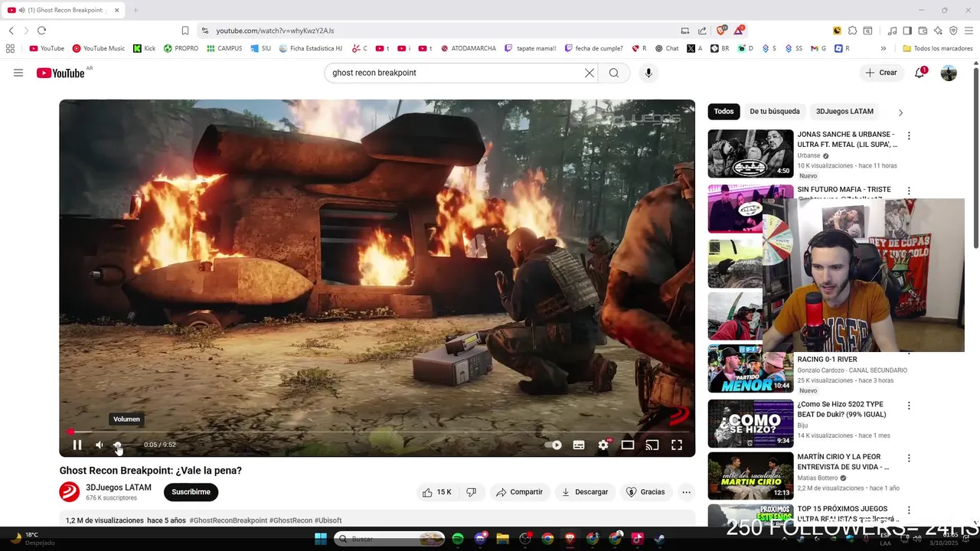This screenshot has width=980, height=551.
Task: Open the Martín Cirio interview video title
Action: pos(843,461)
